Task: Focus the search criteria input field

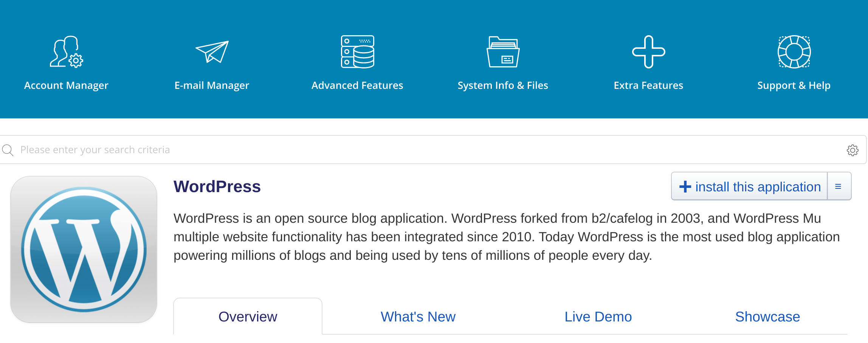Action: click(416, 150)
